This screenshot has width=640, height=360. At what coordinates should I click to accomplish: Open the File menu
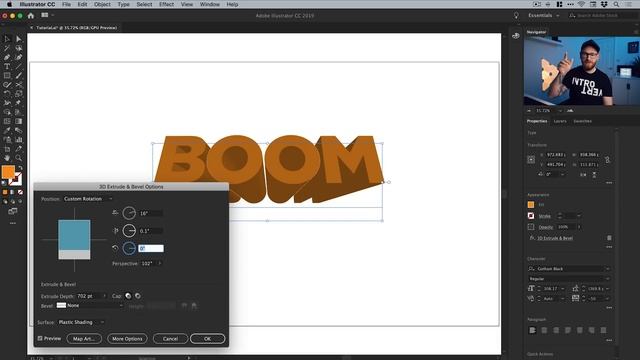(x=67, y=4)
